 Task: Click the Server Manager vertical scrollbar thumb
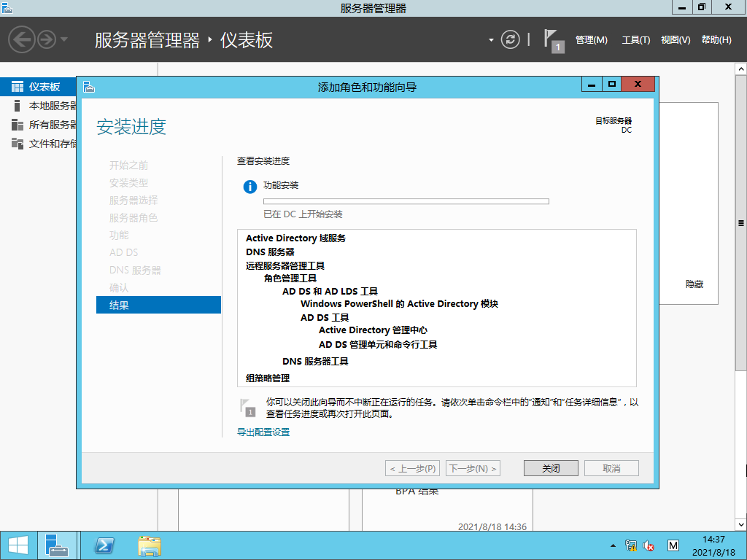[741, 223]
